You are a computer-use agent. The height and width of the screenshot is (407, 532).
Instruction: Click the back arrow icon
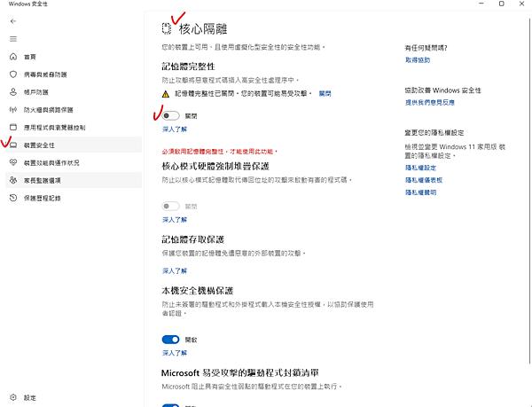[13, 21]
